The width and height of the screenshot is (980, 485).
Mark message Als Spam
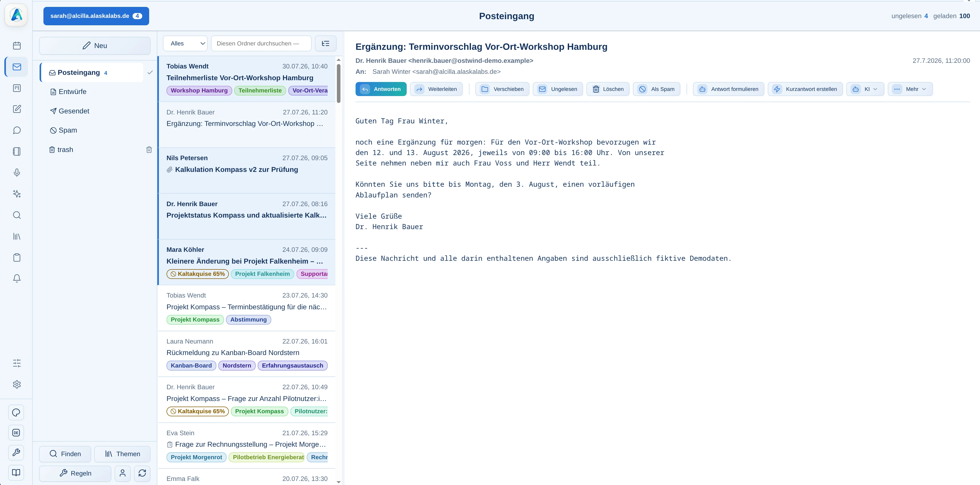[x=657, y=89]
